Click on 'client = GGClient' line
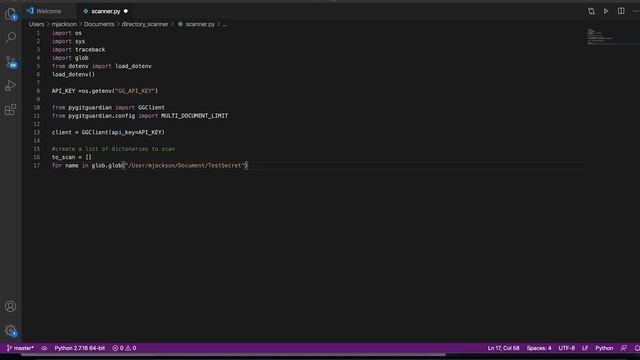Screen dimensions: 640x360 (108, 132)
